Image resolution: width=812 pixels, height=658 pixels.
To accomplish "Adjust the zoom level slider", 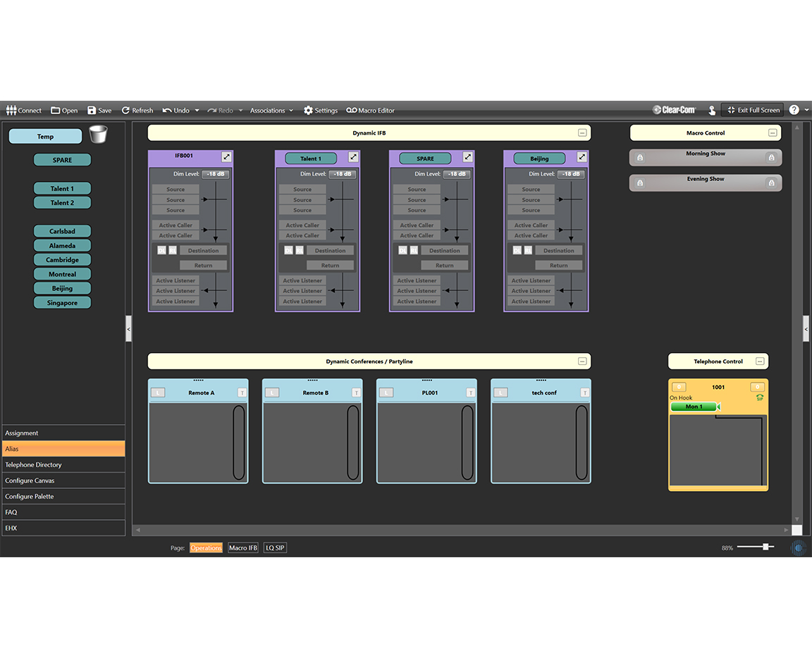I will [x=765, y=547].
